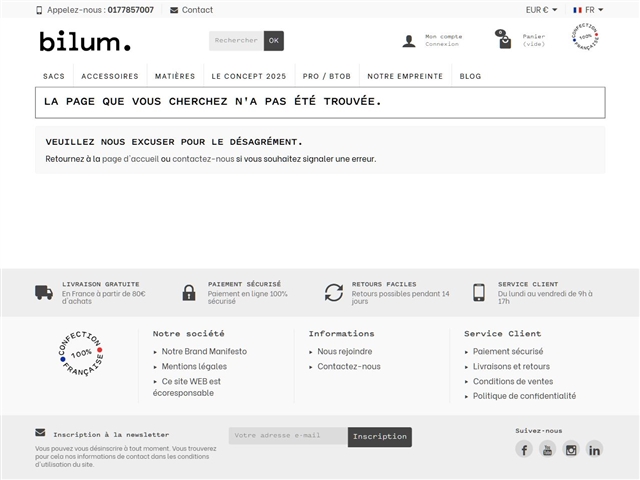Click the Inscription à la newsletter label
Image resolution: width=640 pixels, height=480 pixels.
point(111,435)
